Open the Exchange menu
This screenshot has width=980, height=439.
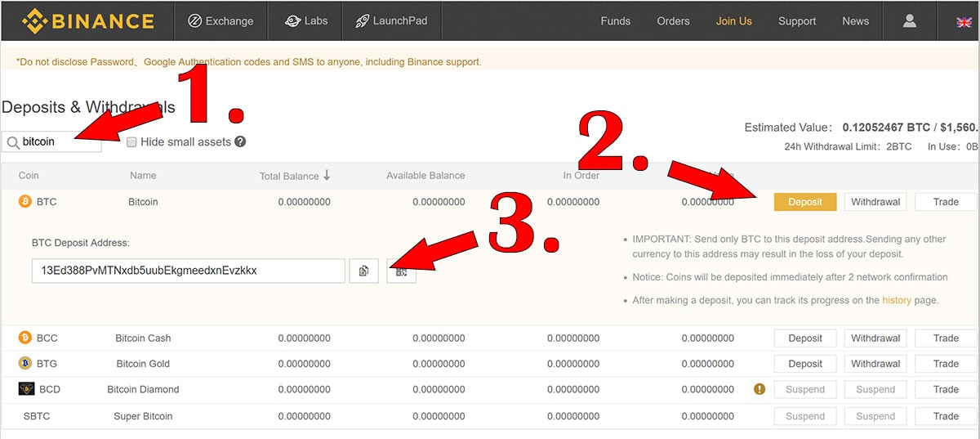(x=220, y=20)
